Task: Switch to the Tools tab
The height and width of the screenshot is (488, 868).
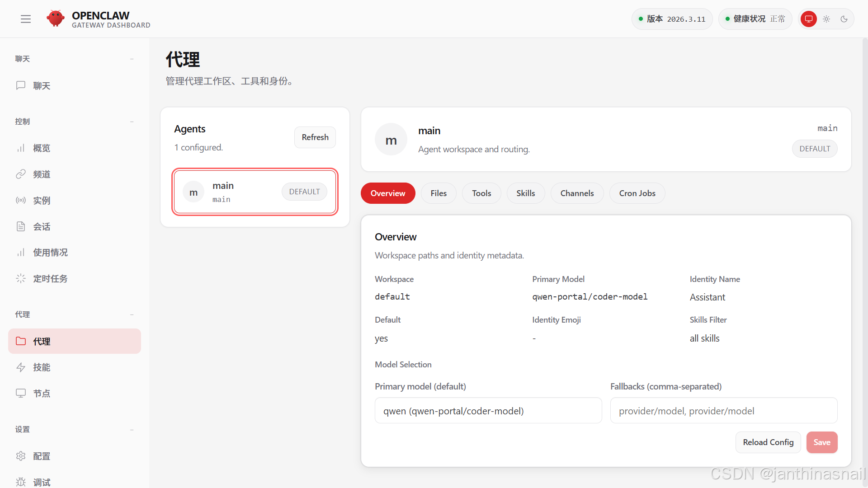Action: click(x=481, y=193)
